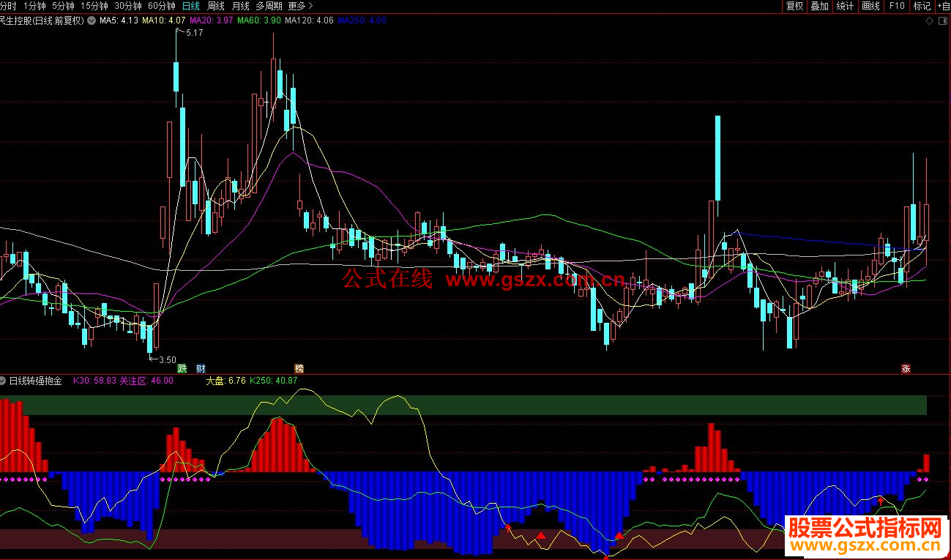
Task: Open the 统计 statistics tool
Action: [x=845, y=6]
